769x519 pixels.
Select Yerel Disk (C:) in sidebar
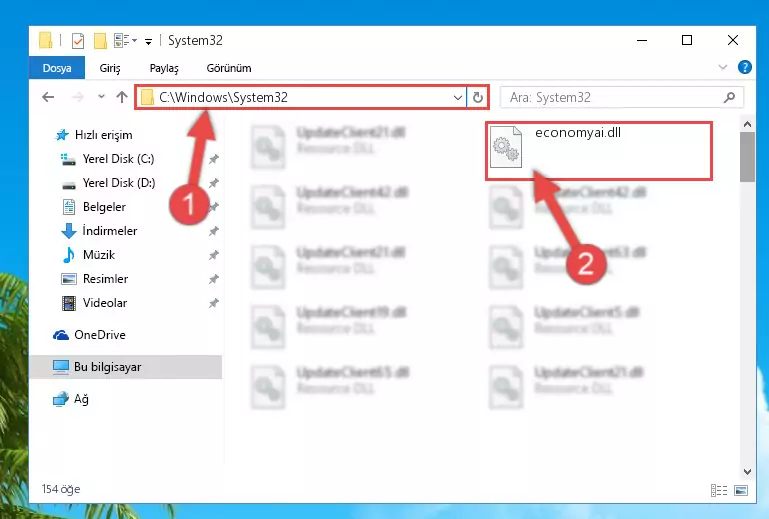point(117,159)
